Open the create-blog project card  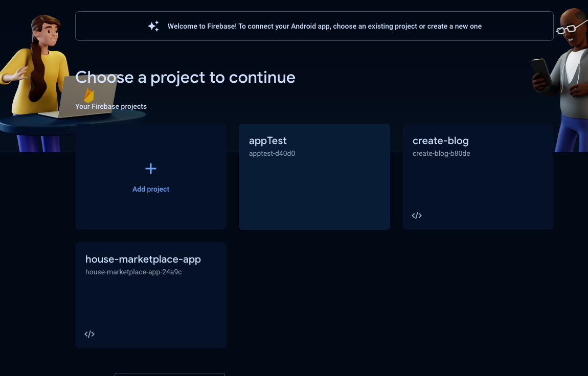coord(478,177)
